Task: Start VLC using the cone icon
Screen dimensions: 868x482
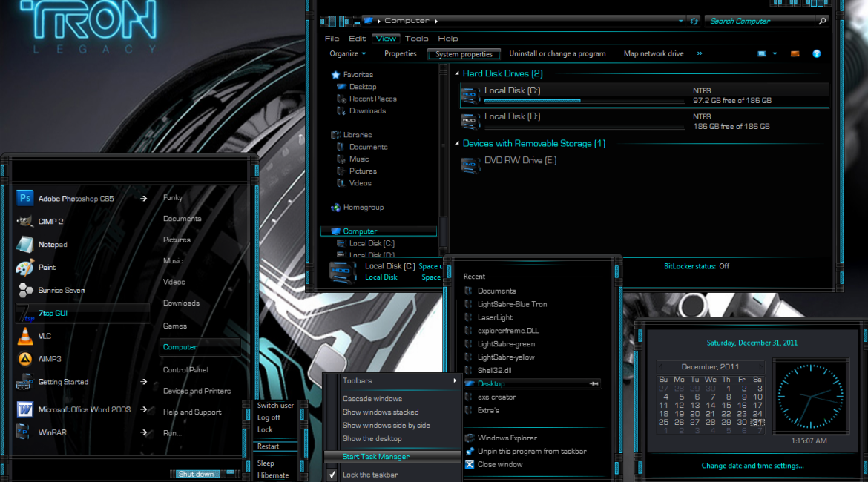Action: click(25, 336)
